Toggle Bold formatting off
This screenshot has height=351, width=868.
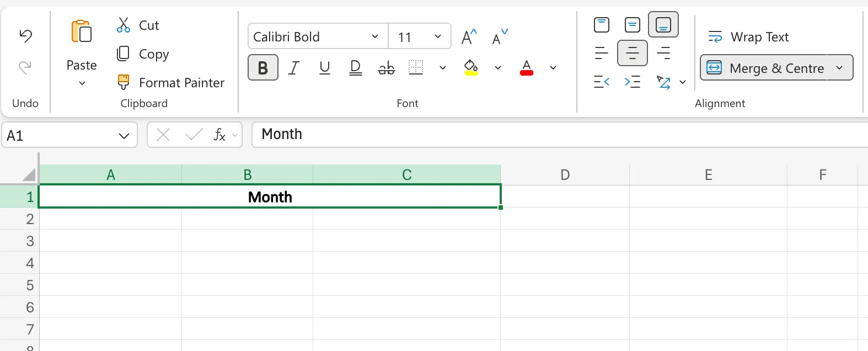tap(263, 68)
